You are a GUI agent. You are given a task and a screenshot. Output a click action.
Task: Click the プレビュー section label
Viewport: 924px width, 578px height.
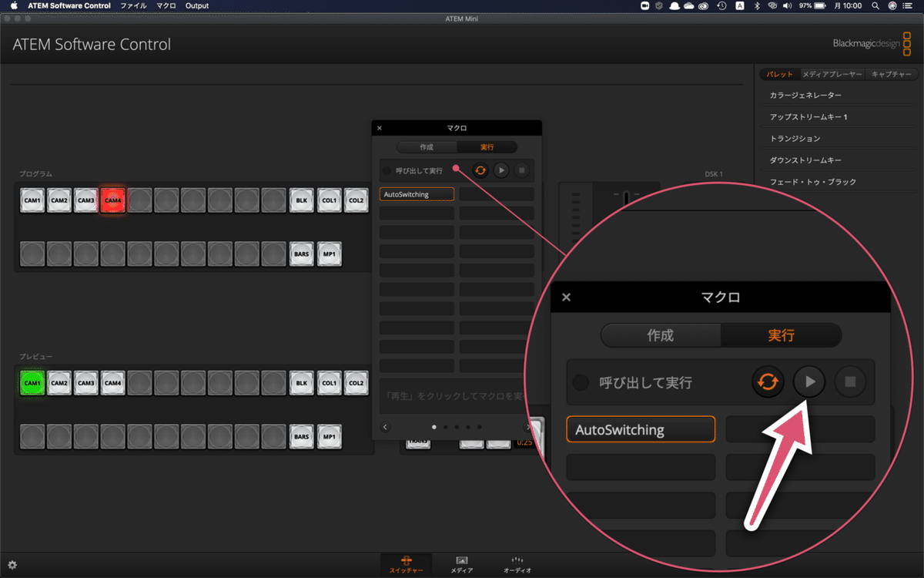(x=36, y=357)
